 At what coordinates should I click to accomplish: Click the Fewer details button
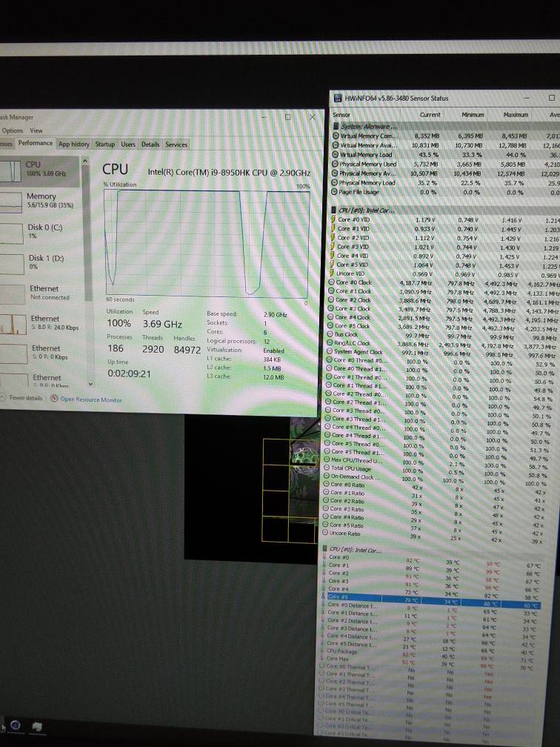pyautogui.click(x=22, y=398)
